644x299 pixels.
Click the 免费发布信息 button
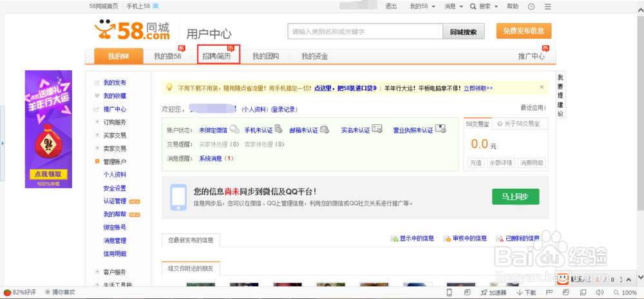[524, 31]
